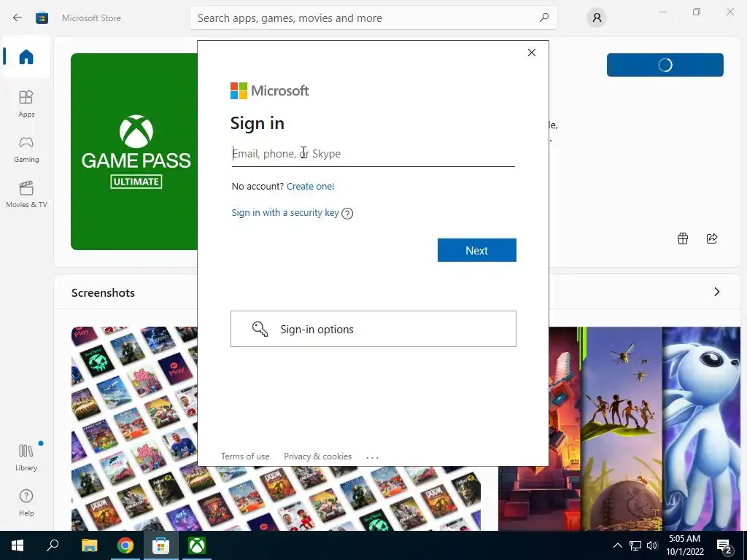Click Sign in with a security key
The image size is (747, 560).
[x=285, y=212]
